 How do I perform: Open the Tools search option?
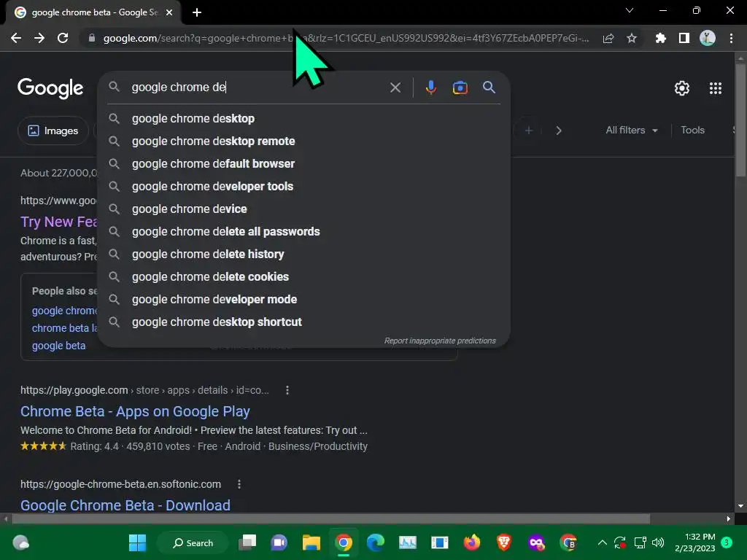pyautogui.click(x=692, y=130)
